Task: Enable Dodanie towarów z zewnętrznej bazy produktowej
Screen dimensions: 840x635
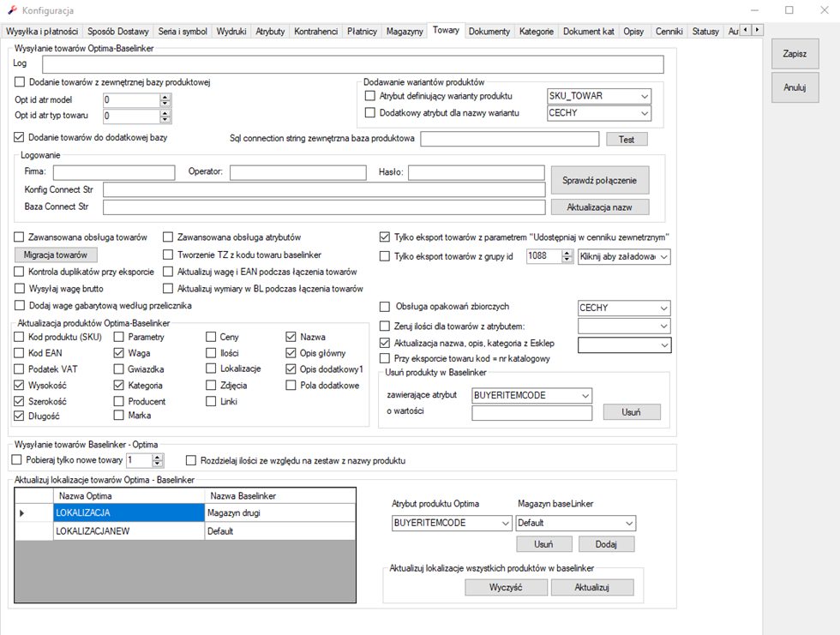Action: tap(20, 82)
